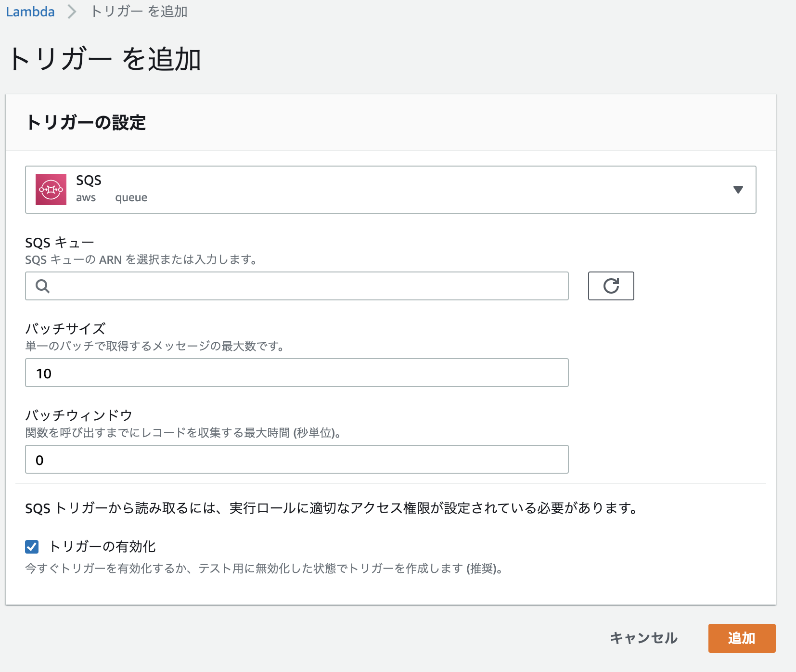
Task: Select the aws label under SQS
Action: [86, 197]
